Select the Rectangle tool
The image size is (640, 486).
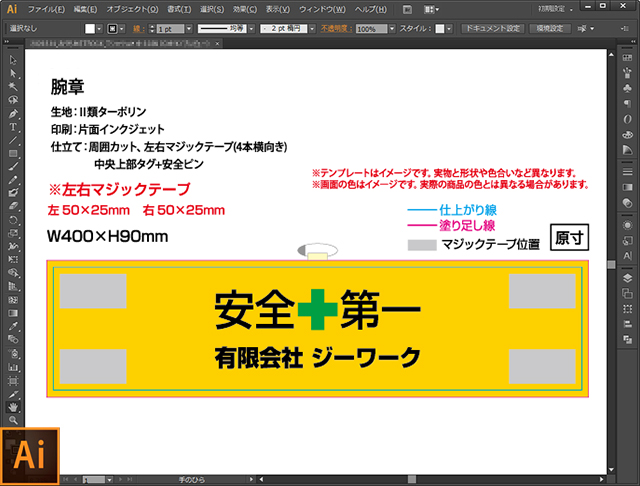click(x=13, y=153)
